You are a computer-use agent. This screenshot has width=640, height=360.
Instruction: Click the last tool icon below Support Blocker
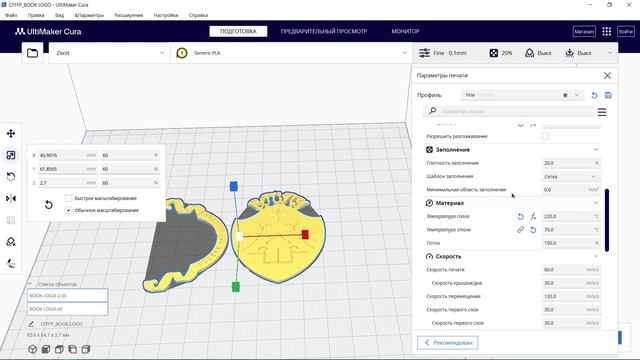coord(11,263)
